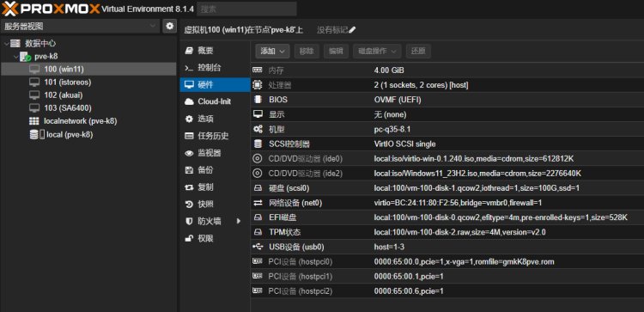644x312 pixels.
Task: Open the 概要 summary tab
Action: coord(216,51)
